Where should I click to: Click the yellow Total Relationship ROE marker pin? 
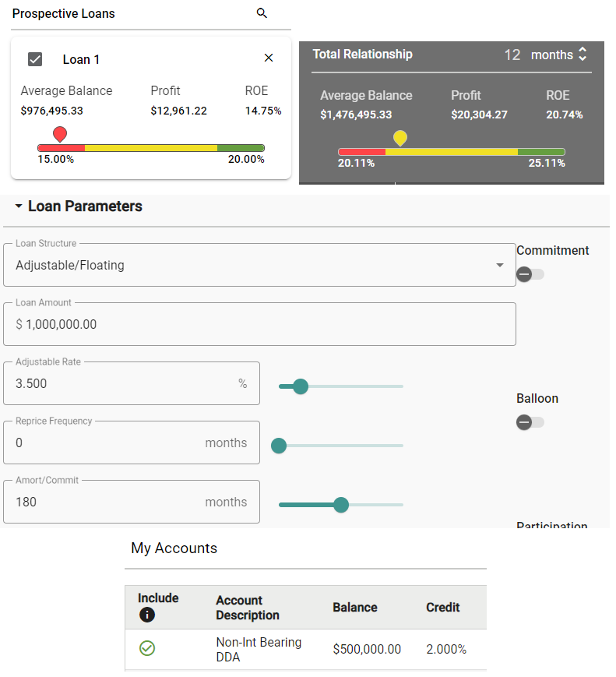point(400,138)
